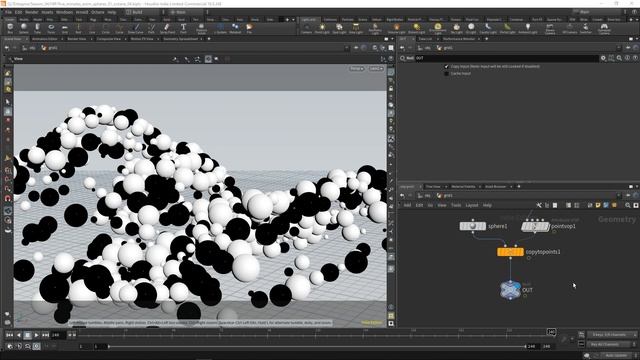The width and height of the screenshot is (640, 360).
Task: Add a new pane tab in viewer
Action: click(x=209, y=39)
